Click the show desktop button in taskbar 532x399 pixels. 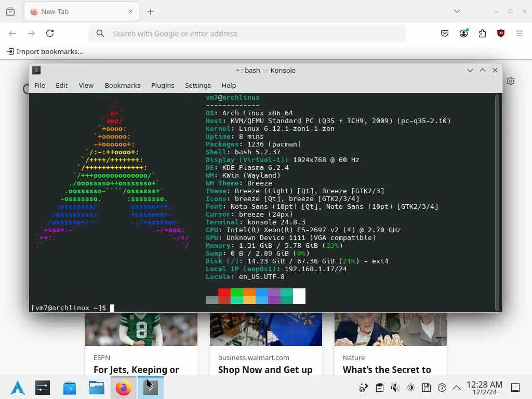tap(515, 388)
